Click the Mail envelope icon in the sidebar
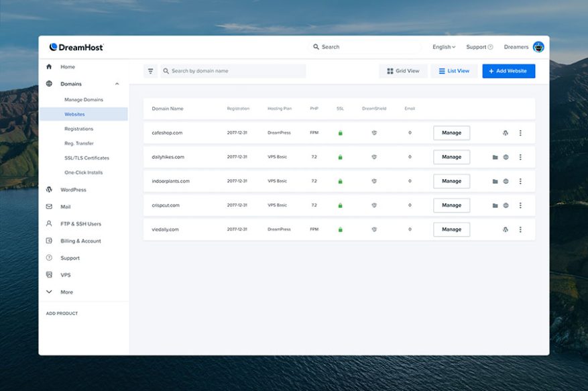The image size is (588, 391). (48, 207)
